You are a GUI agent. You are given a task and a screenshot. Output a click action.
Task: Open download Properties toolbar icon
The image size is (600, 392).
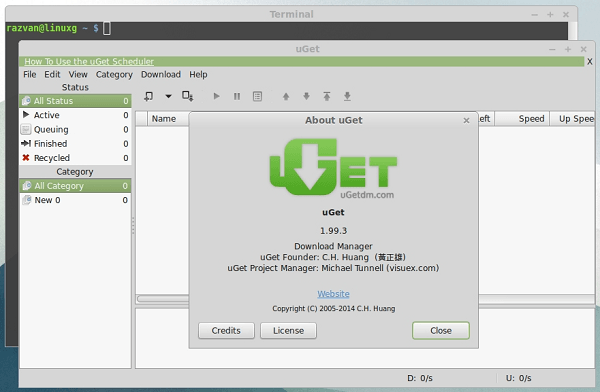[258, 96]
